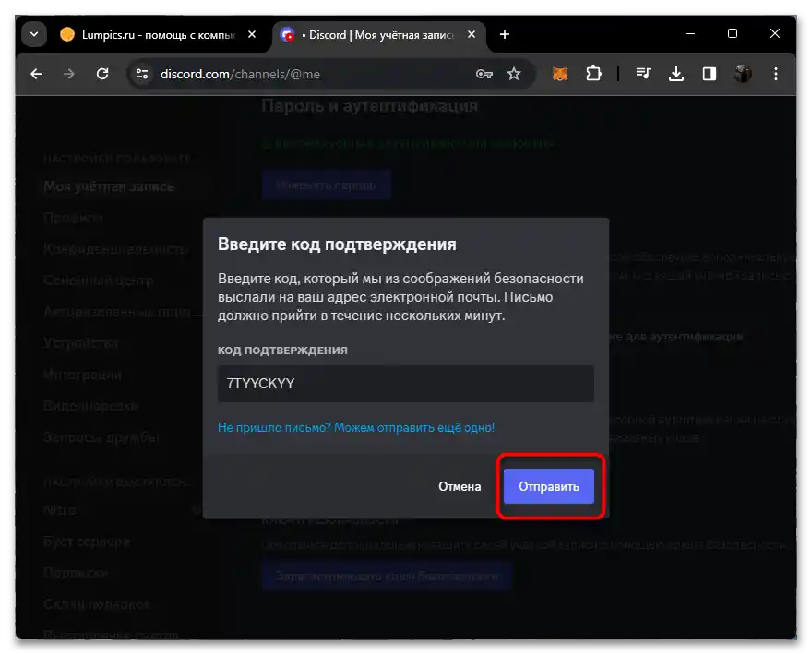Open the browser downloads icon

[x=676, y=74]
